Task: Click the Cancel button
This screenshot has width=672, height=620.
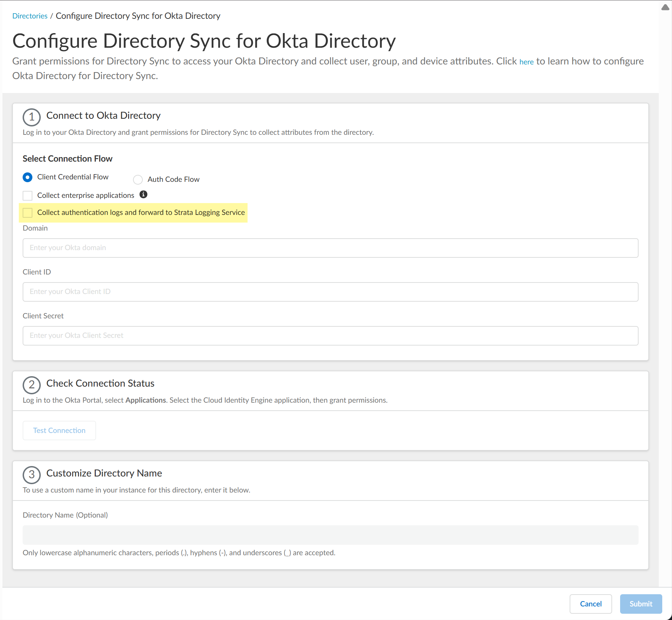Action: [591, 604]
